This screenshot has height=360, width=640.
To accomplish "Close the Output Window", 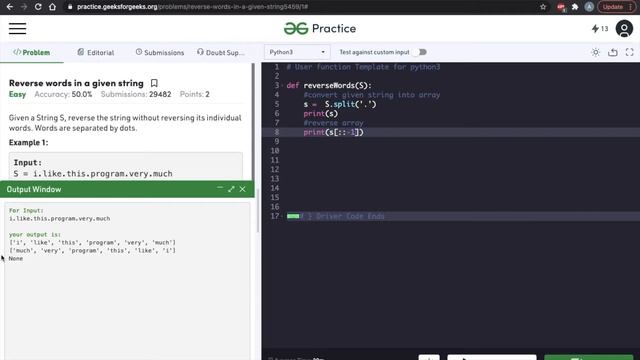I will pyautogui.click(x=242, y=189).
